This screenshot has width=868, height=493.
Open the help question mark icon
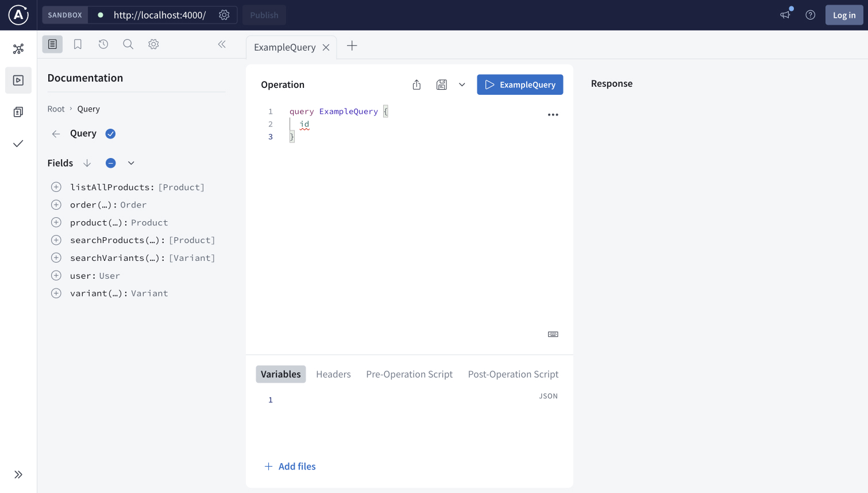pyautogui.click(x=811, y=15)
